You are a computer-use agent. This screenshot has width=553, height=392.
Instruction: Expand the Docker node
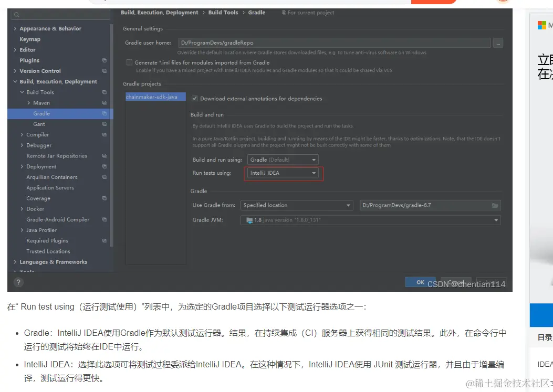pyautogui.click(x=22, y=209)
